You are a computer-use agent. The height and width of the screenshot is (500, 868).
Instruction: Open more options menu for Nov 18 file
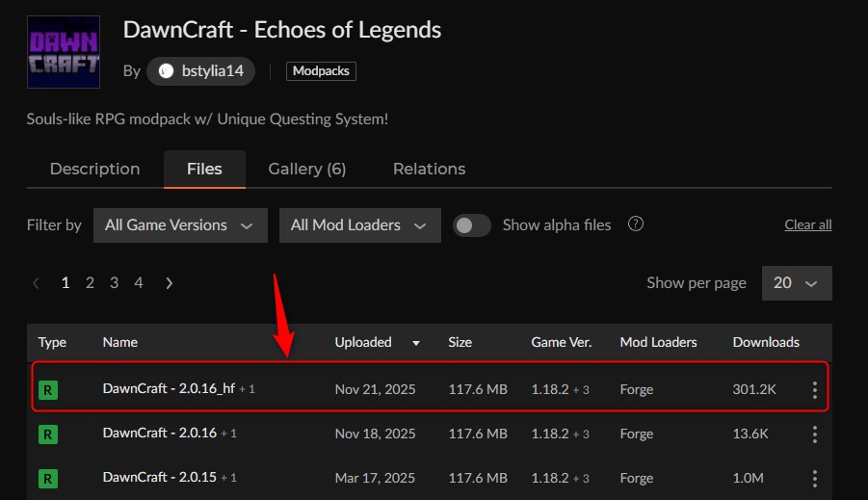click(815, 434)
